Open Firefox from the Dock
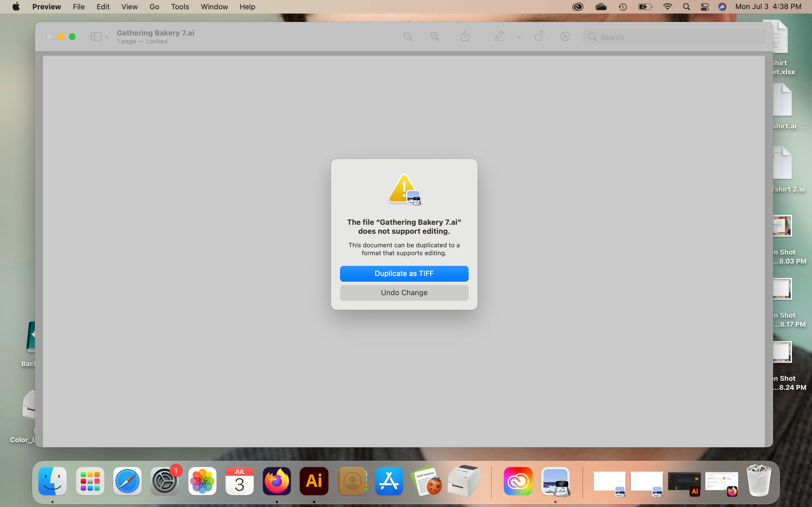 click(277, 481)
